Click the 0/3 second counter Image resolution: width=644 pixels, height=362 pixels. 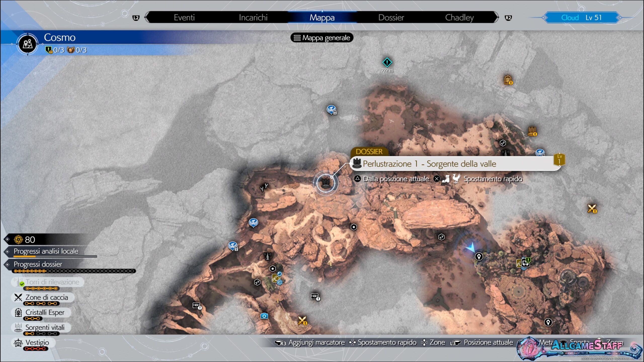pyautogui.click(x=77, y=50)
